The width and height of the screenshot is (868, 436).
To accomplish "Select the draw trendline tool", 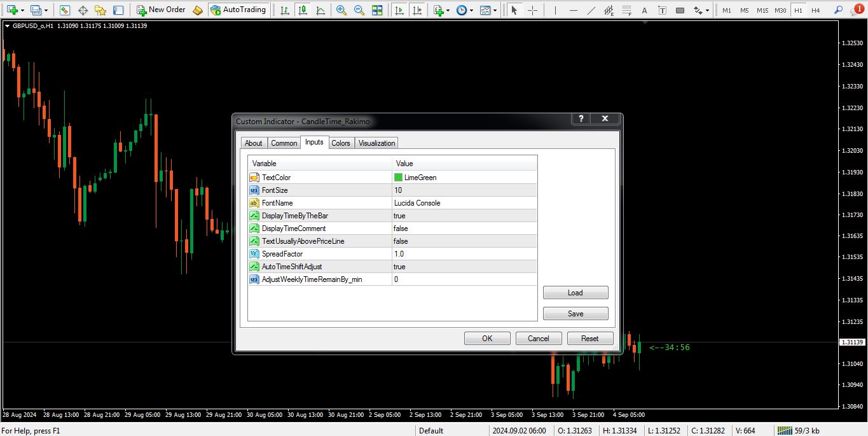I will 591,10.
